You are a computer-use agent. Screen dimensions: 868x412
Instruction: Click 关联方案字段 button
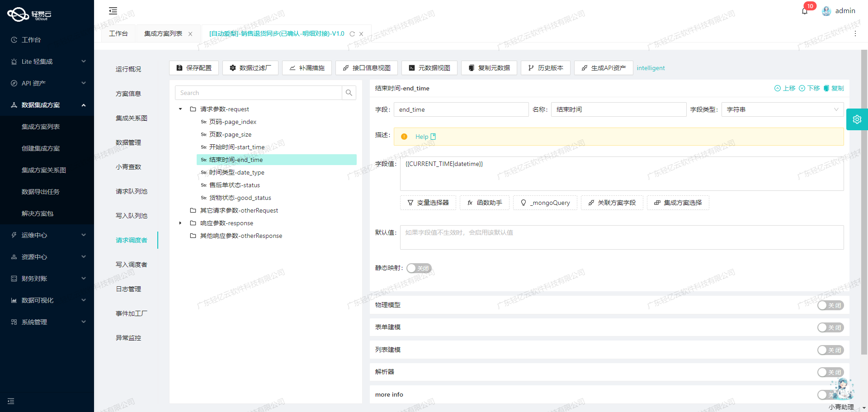(612, 203)
